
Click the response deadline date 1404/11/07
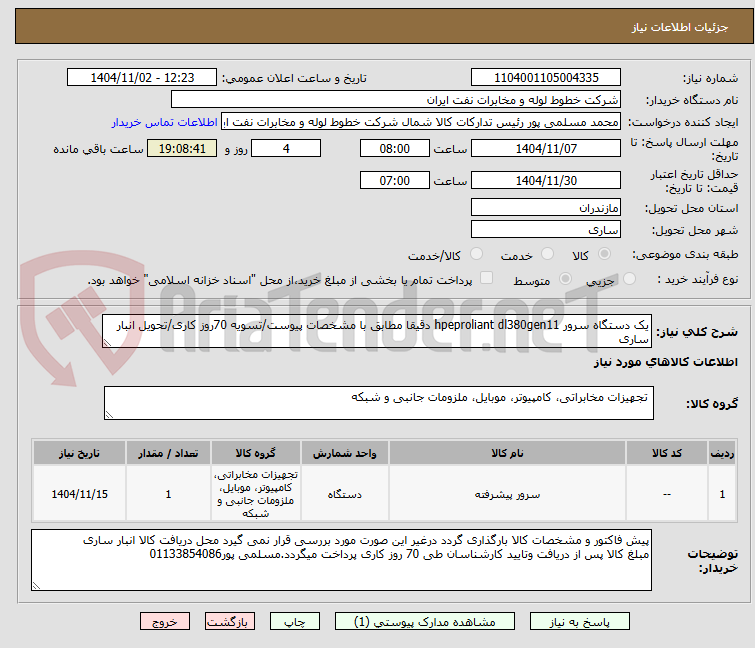coord(546,148)
